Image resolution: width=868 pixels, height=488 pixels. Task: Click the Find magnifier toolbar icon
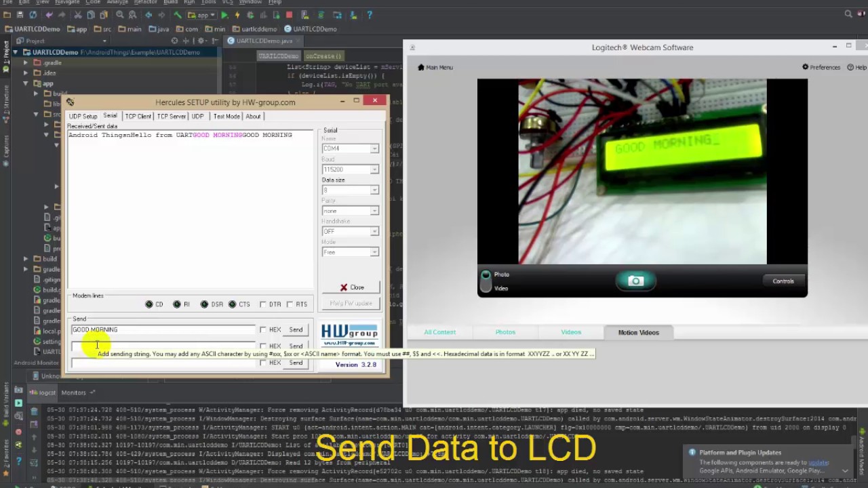119,15
